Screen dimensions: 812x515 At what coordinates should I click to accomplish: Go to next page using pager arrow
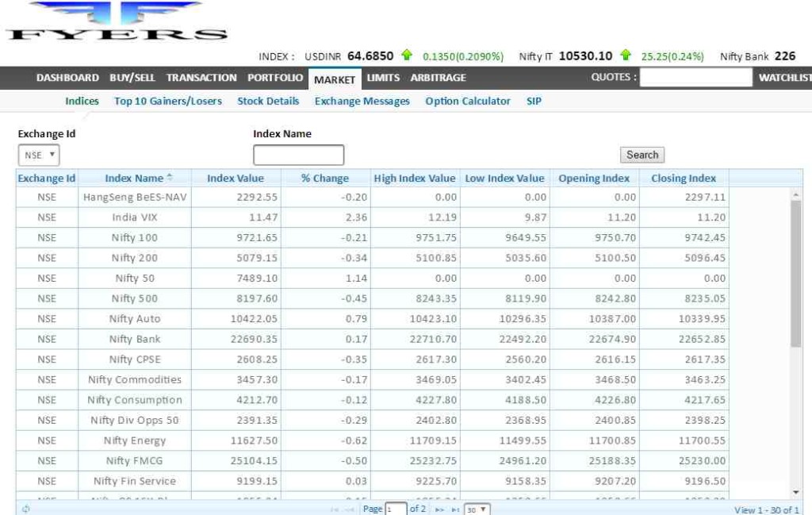[x=439, y=509]
